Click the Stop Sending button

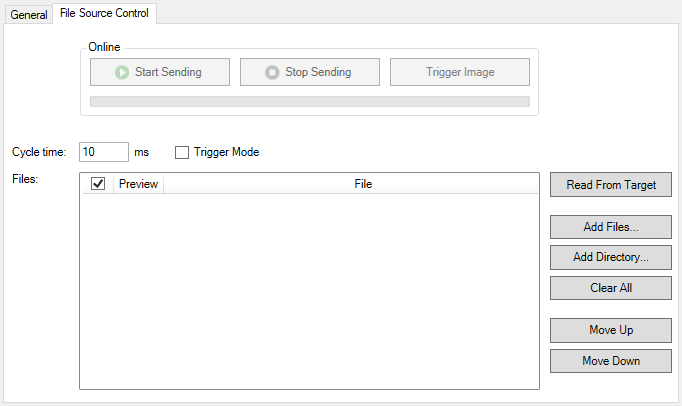[310, 72]
